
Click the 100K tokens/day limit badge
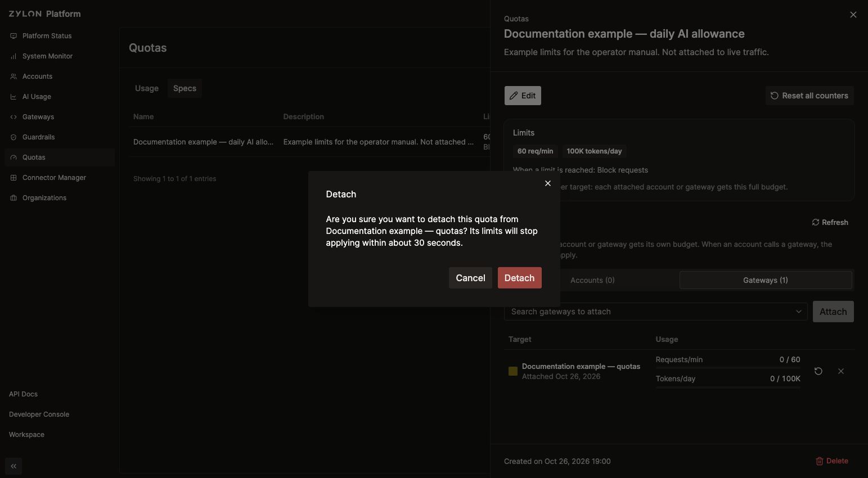point(594,151)
